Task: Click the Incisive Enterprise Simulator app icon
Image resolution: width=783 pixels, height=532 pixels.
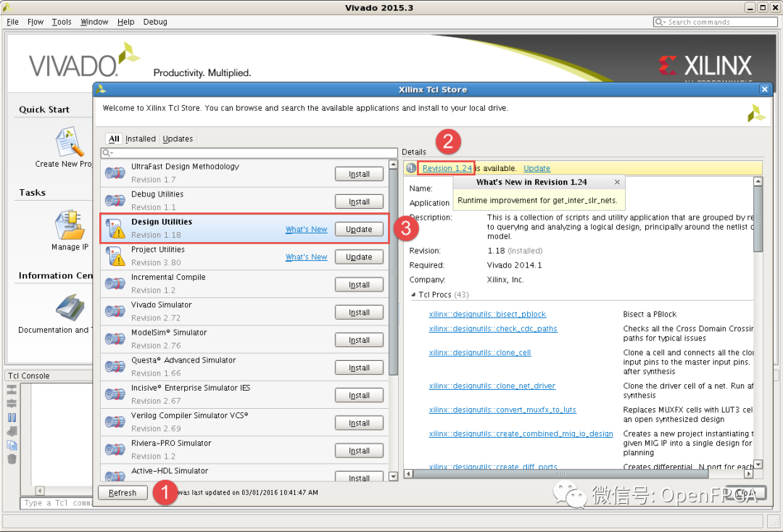Action: click(x=115, y=394)
